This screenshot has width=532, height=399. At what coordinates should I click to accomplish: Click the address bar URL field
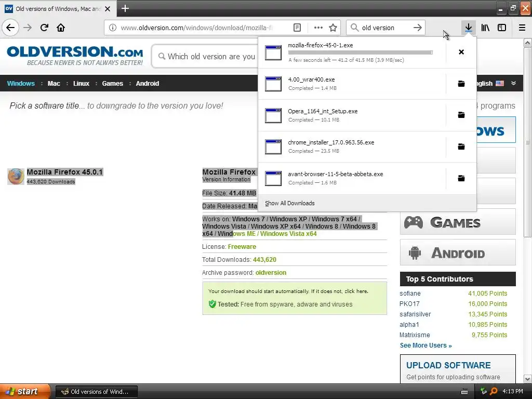pyautogui.click(x=196, y=28)
